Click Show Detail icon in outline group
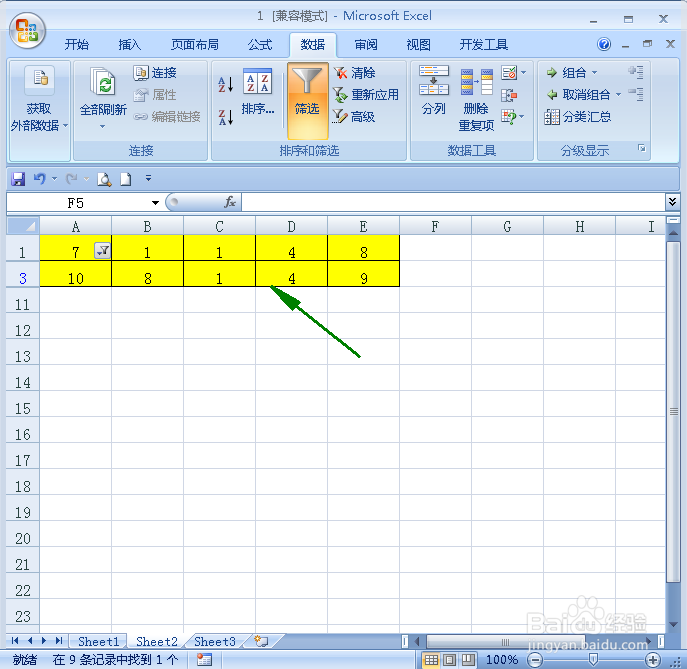This screenshot has height=669, width=687. (x=636, y=72)
